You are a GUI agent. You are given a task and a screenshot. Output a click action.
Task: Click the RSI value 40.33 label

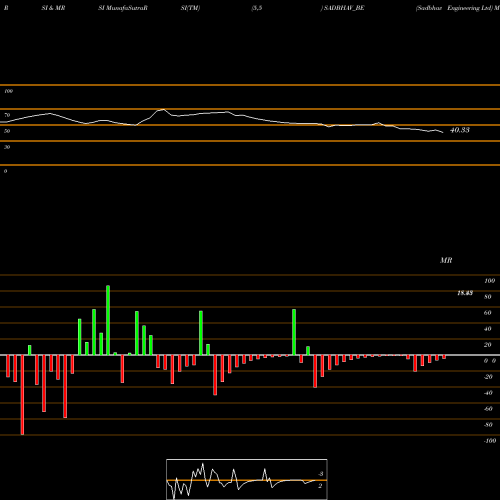tap(460, 130)
